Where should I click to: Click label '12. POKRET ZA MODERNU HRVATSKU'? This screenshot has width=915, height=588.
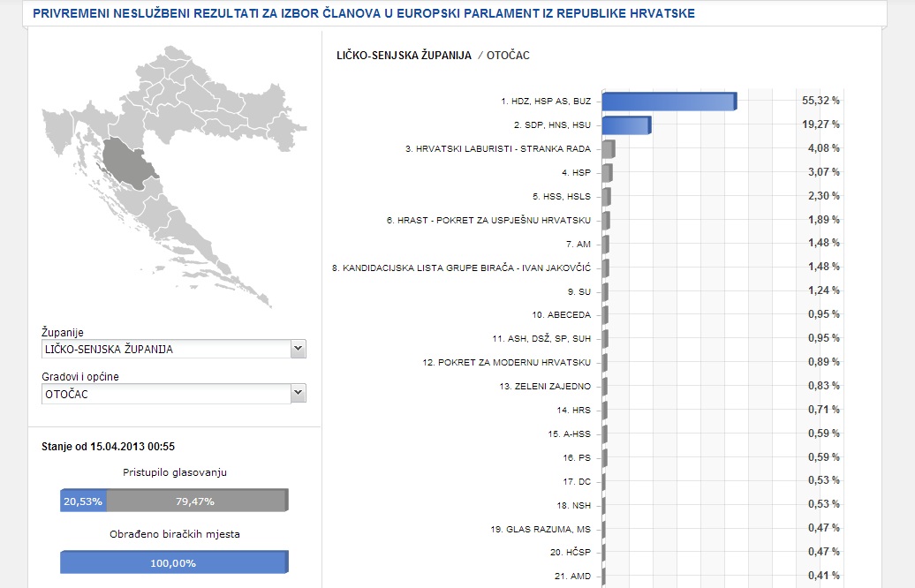coord(507,363)
